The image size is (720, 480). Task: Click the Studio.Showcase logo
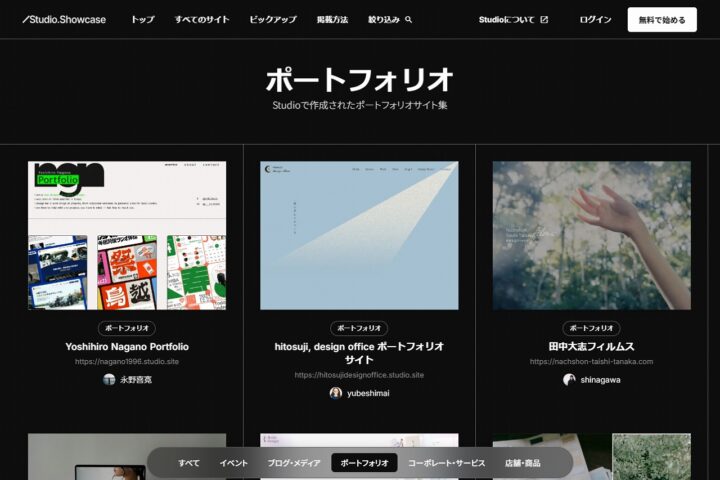(x=64, y=19)
